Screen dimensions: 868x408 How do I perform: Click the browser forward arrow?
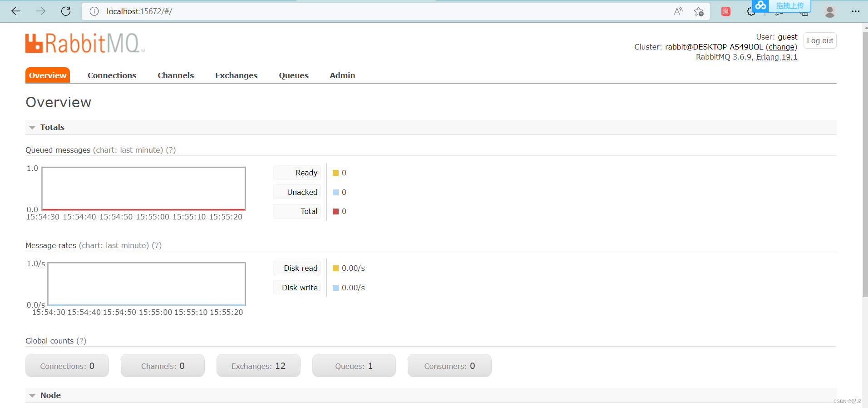(x=41, y=11)
